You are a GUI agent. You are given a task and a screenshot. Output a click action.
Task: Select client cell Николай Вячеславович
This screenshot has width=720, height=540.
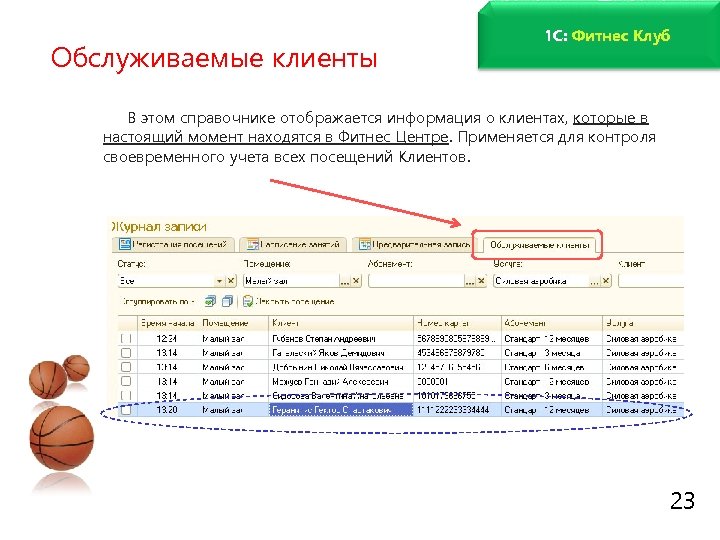coord(341,367)
